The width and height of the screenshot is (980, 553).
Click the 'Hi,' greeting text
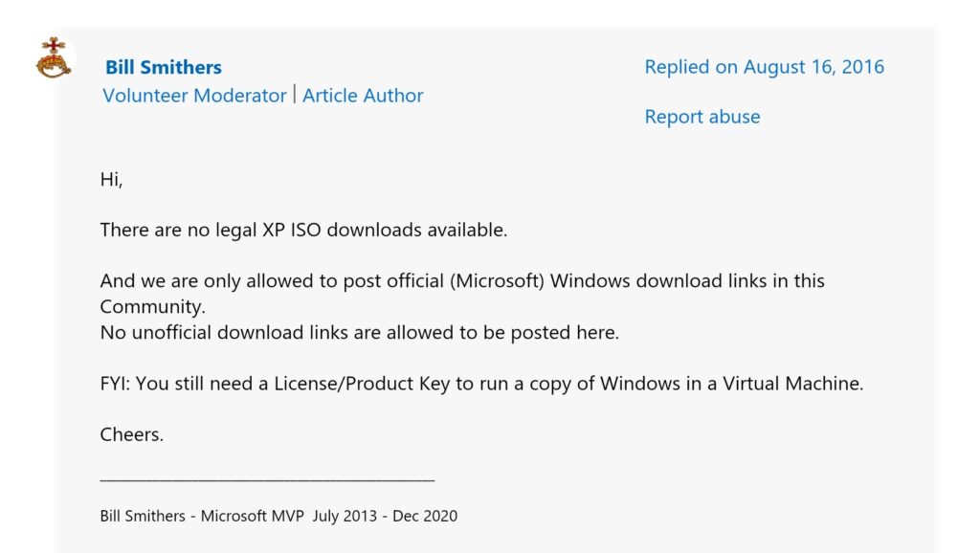(x=111, y=179)
